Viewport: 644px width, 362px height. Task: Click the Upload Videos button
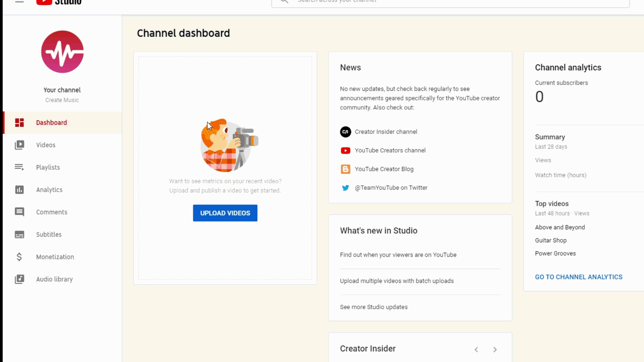point(225,213)
